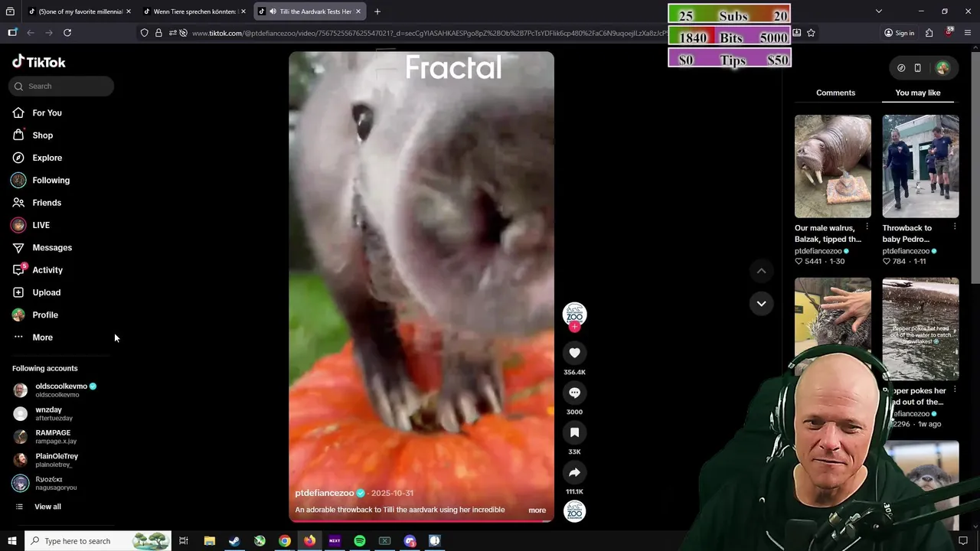Open Chrome from the taskbar
The height and width of the screenshot is (551, 980).
tap(285, 541)
